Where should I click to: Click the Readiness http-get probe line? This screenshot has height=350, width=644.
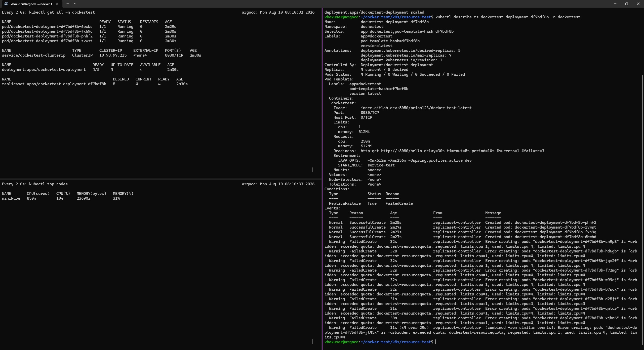point(439,151)
